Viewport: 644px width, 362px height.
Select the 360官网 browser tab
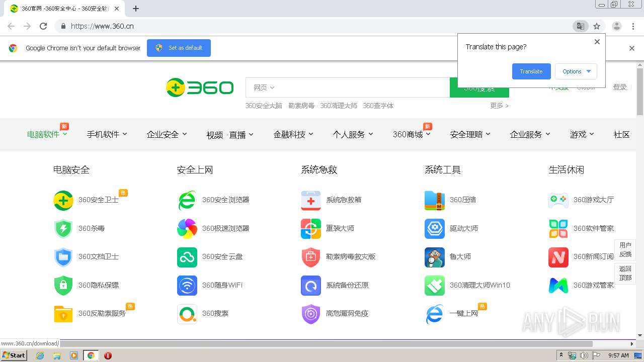click(65, 9)
